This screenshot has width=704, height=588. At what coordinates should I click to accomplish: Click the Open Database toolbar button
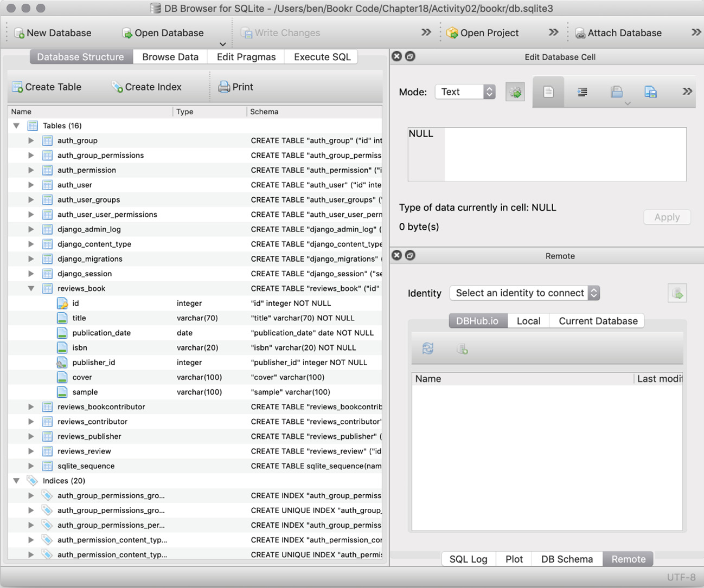[163, 33]
